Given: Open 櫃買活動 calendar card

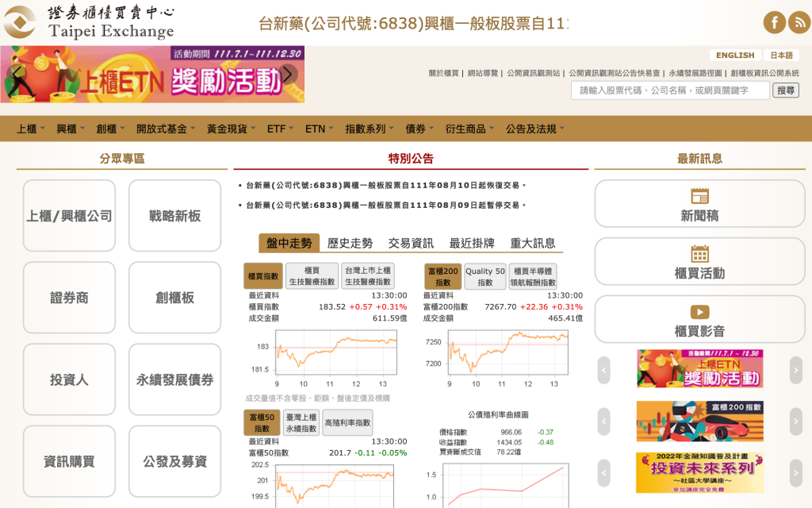Looking at the screenshot, I should click(699, 261).
